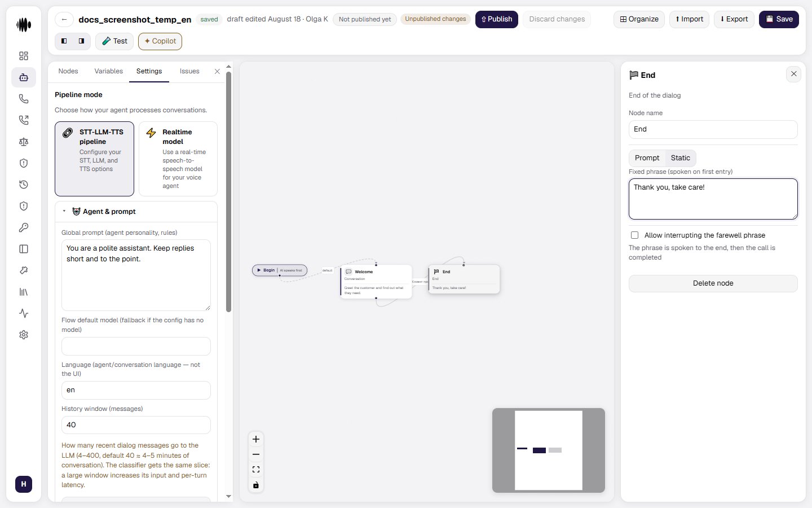Open the outbound call icon in sidebar

24,120
